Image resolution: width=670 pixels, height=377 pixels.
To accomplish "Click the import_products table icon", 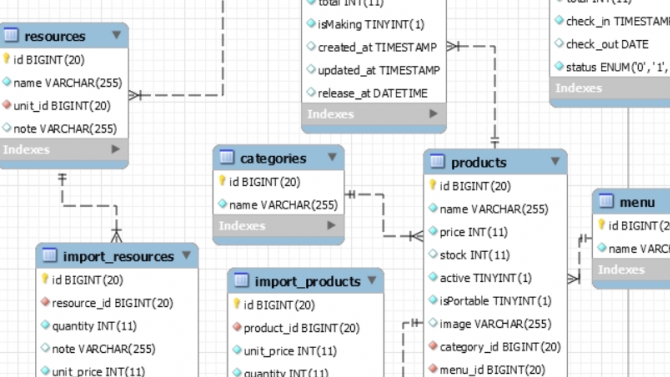I will [x=241, y=280].
